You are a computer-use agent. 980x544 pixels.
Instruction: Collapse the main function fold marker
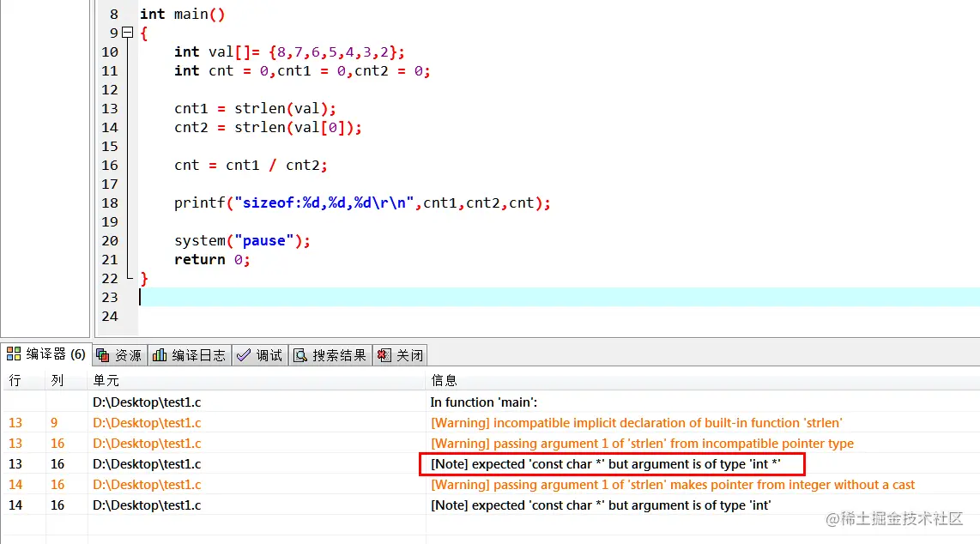pyautogui.click(x=128, y=33)
